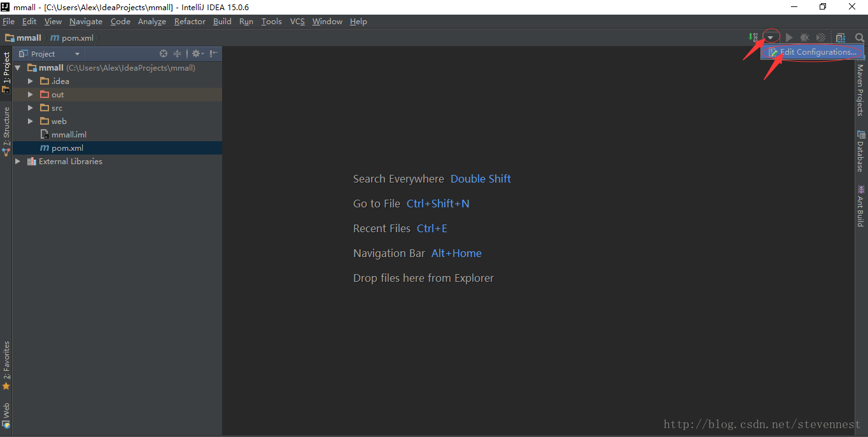Click the 'Alt+Home' shortcut hint

click(x=456, y=253)
